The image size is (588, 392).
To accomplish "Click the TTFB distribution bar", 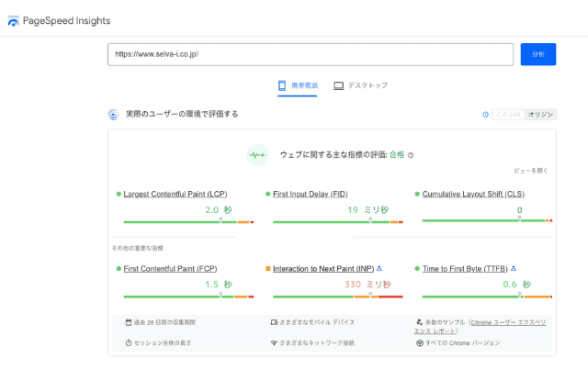I will pyautogui.click(x=487, y=297).
